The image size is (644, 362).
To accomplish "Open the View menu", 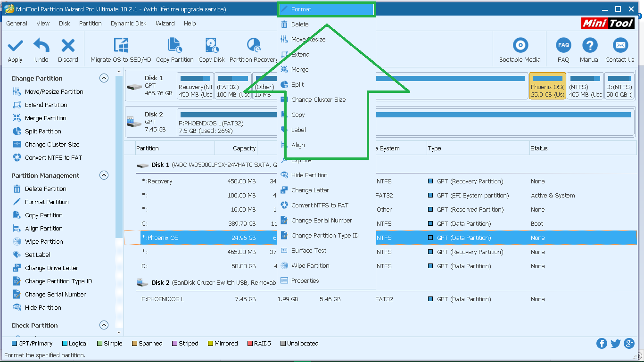I will [x=43, y=23].
